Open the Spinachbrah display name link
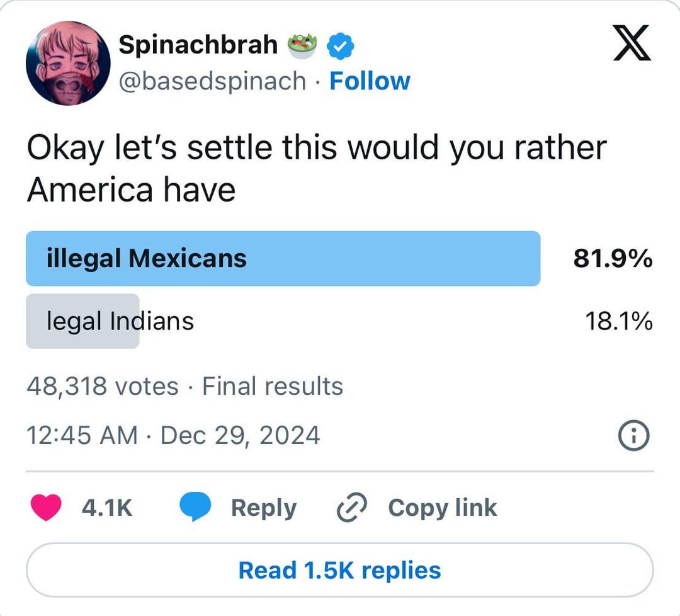The image size is (680, 616). [198, 44]
